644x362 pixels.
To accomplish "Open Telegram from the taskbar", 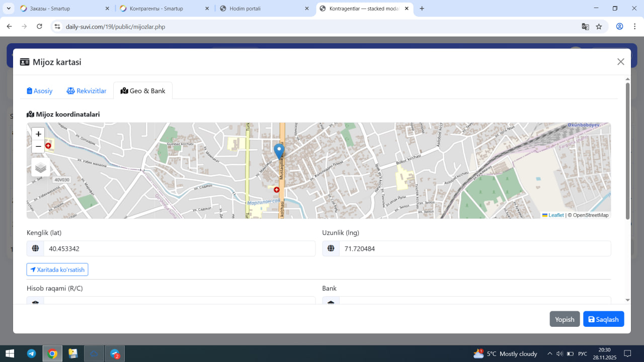I will pyautogui.click(x=31, y=353).
